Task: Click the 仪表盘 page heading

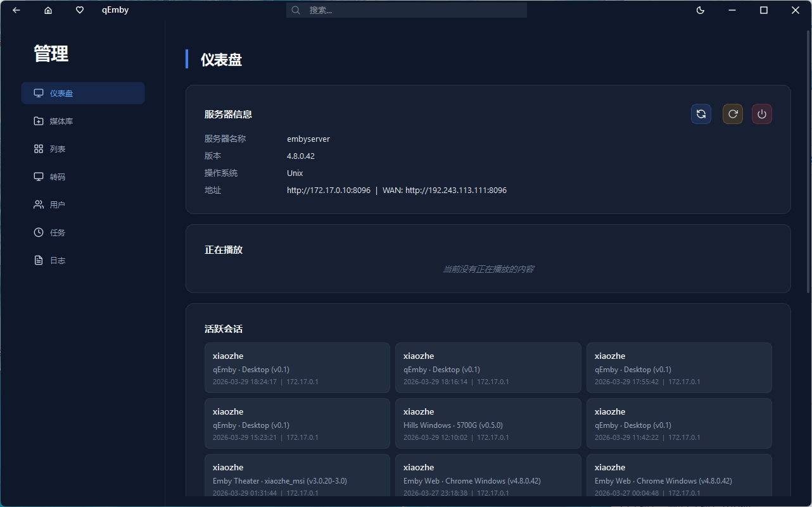Action: (x=221, y=59)
